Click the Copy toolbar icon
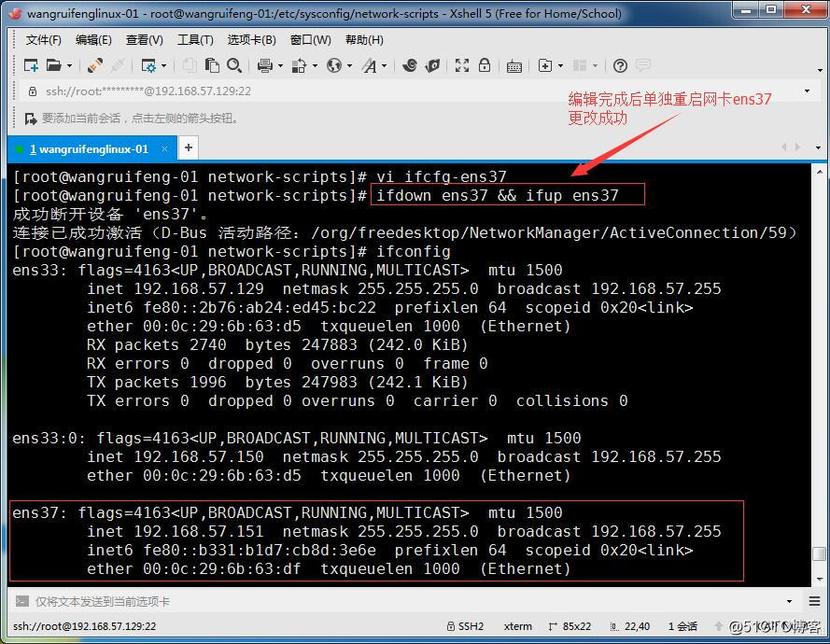Screen dimensions: 830x644 190,65
